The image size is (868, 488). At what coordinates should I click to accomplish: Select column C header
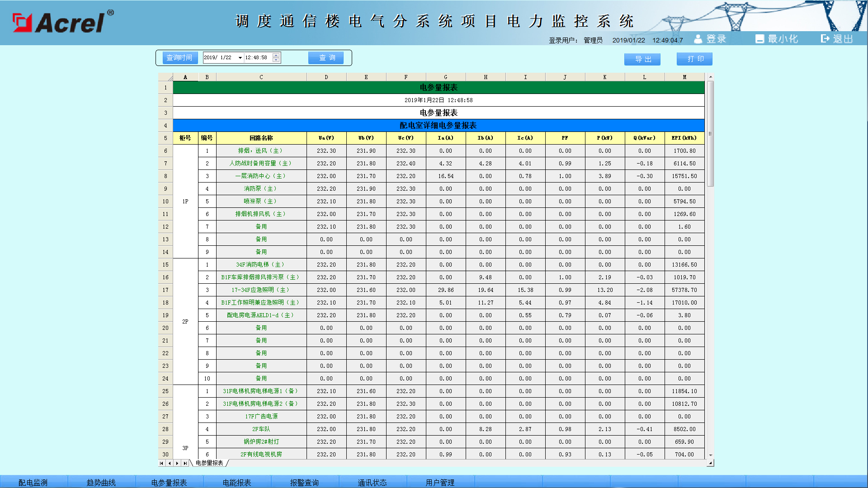point(261,77)
